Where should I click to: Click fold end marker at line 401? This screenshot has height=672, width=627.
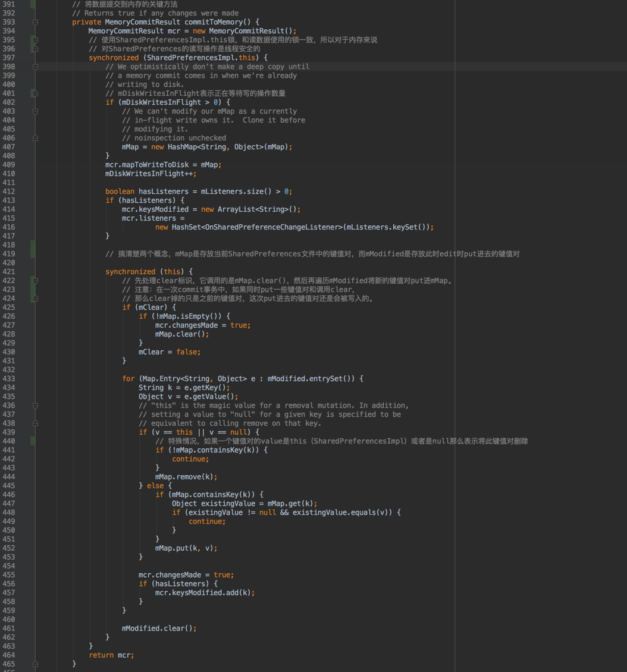pos(35,93)
